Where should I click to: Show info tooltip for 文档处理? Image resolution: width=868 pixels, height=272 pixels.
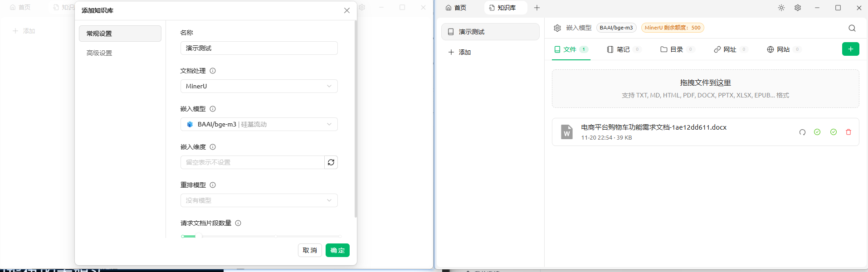click(213, 71)
